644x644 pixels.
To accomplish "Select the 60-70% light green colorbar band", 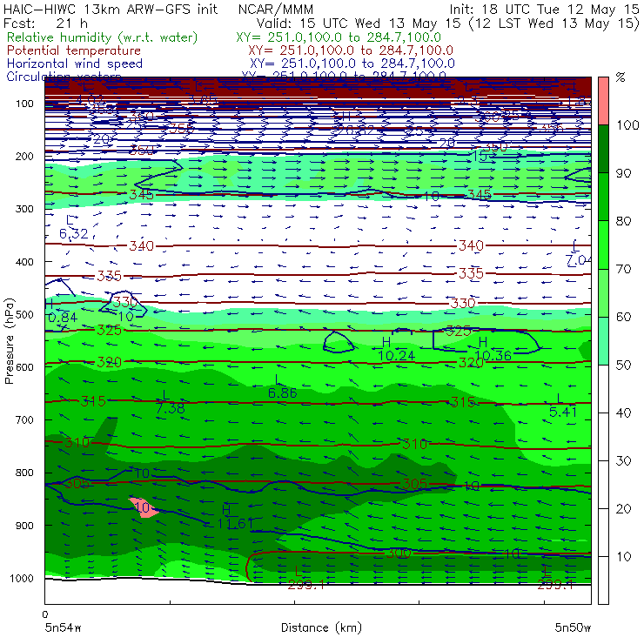I will point(603,292).
